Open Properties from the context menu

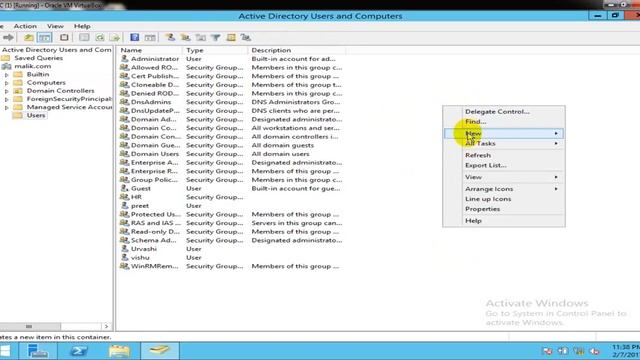click(482, 209)
